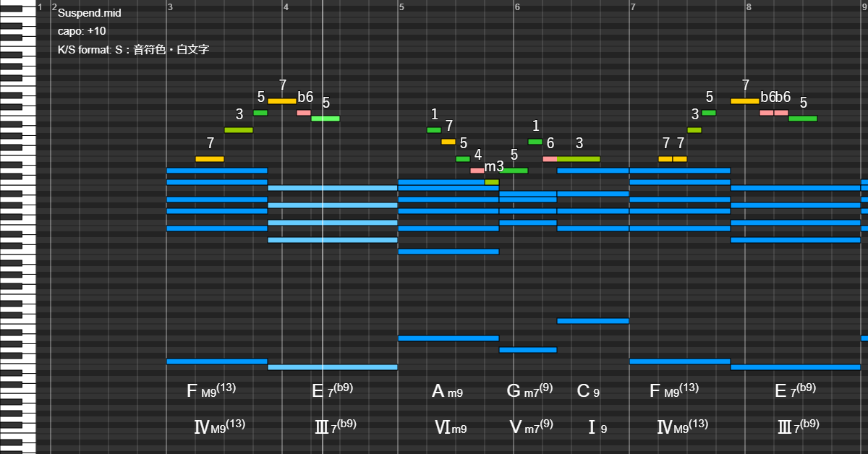Screen dimensions: 868x454
Task: Click the measure 9 marker in the ruler
Action: tap(864, 7)
